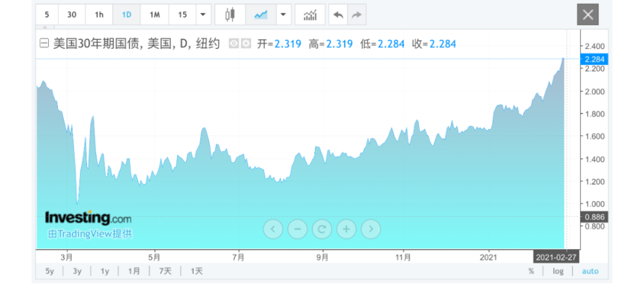Click the 1.000 price axis label
The height and width of the screenshot is (298, 644).
coord(594,204)
